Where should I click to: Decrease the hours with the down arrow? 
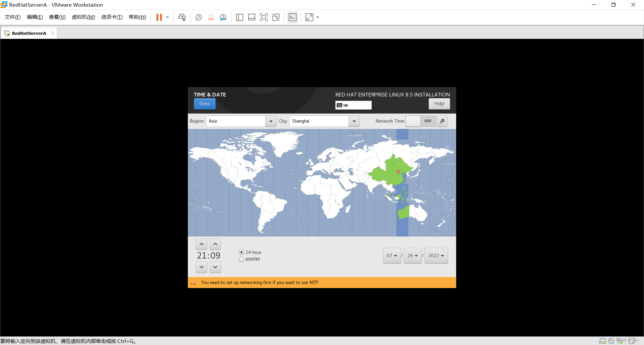point(202,267)
